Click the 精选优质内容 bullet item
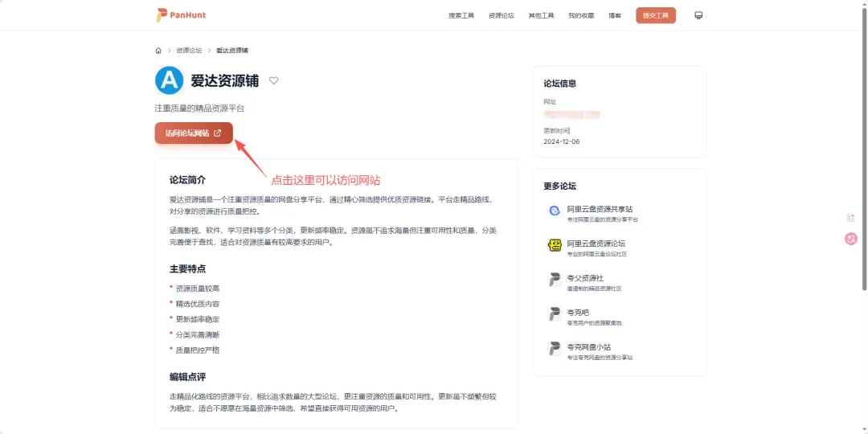 click(198, 304)
